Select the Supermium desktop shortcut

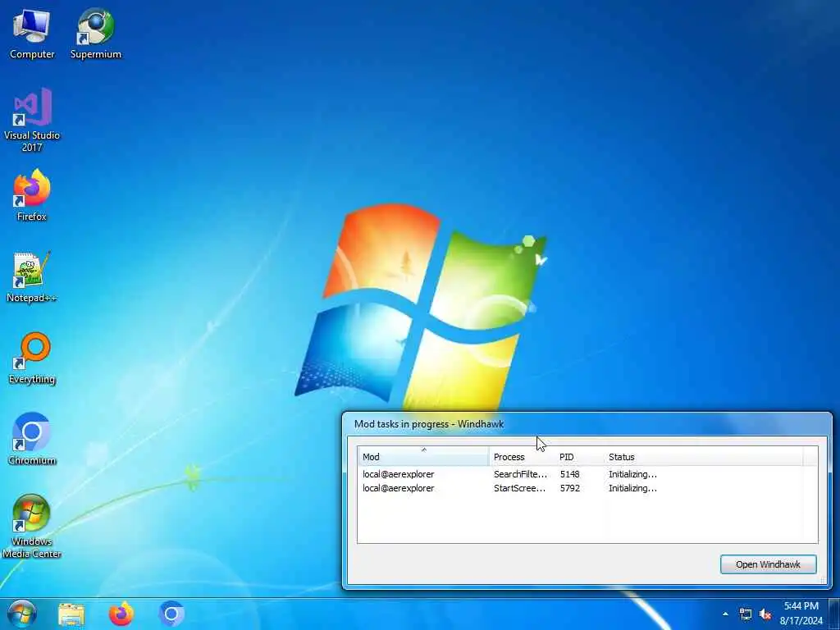point(96,33)
